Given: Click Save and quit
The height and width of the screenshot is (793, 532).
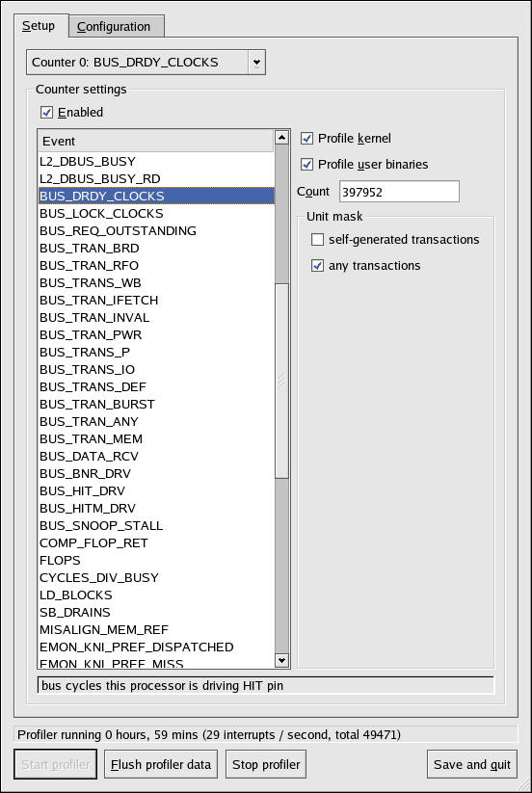Looking at the screenshot, I should click(472, 764).
